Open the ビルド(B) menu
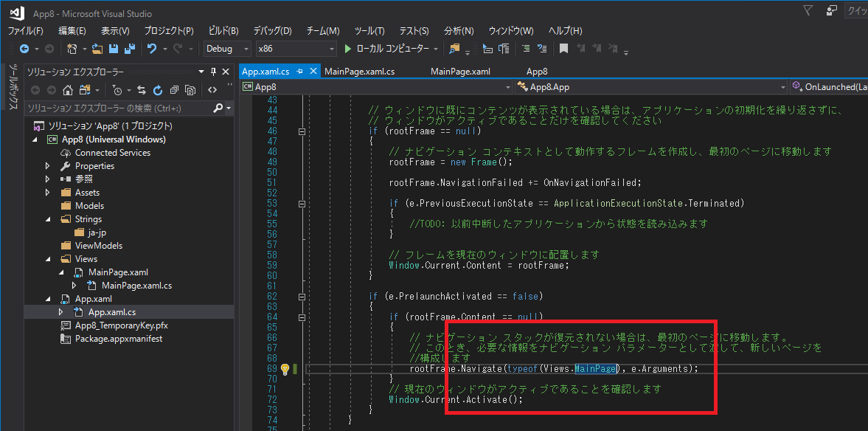 coord(223,31)
